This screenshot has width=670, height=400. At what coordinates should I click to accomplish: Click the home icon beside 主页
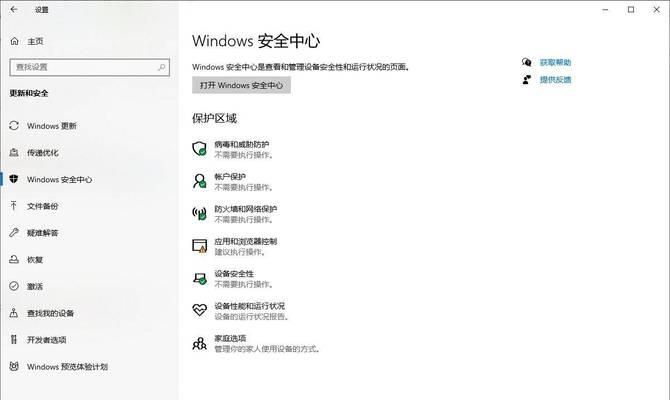(x=15, y=41)
